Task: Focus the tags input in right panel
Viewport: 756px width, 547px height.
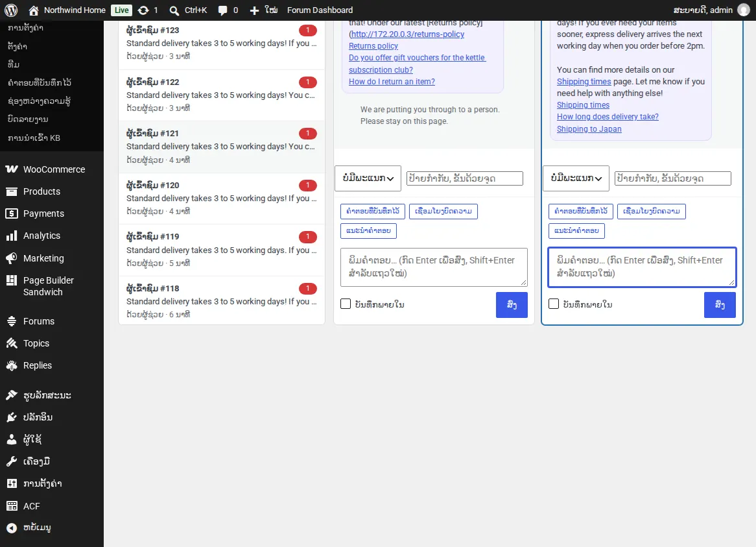Action: point(673,178)
